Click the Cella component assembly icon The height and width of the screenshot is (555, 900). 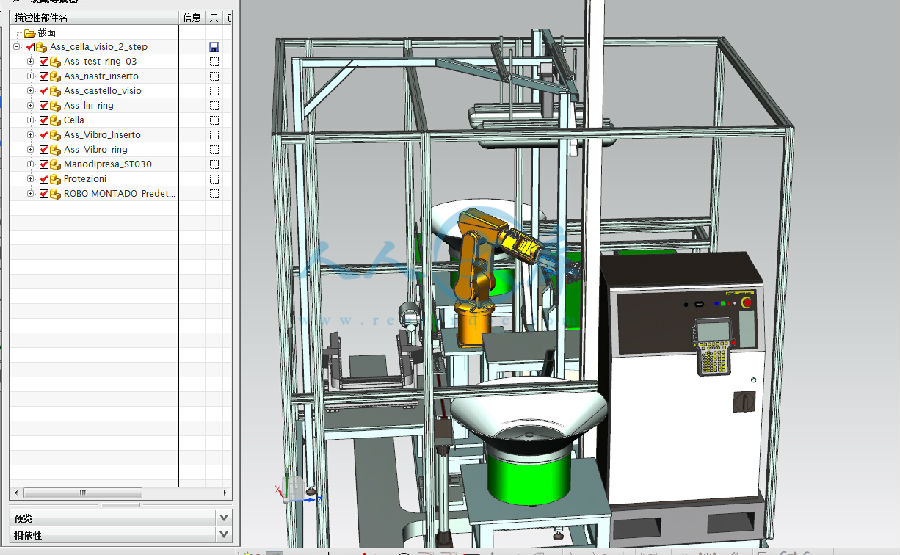pos(55,120)
